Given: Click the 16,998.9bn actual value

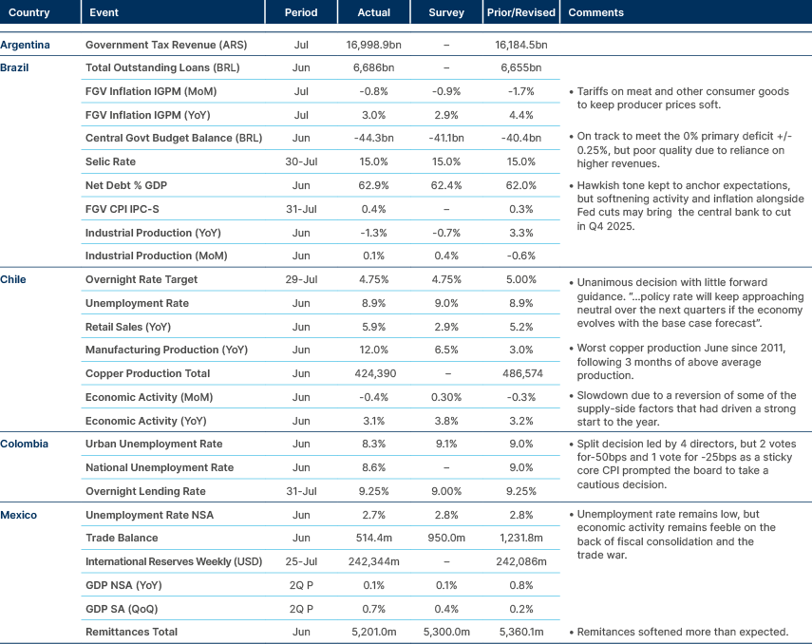Looking at the screenshot, I should 374,45.
